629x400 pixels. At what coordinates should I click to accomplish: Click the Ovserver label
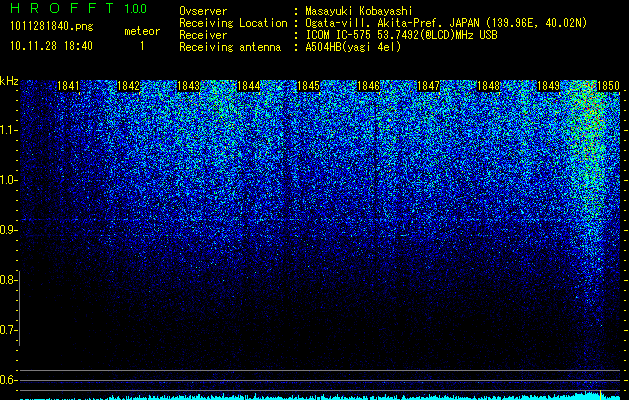[x=203, y=11]
